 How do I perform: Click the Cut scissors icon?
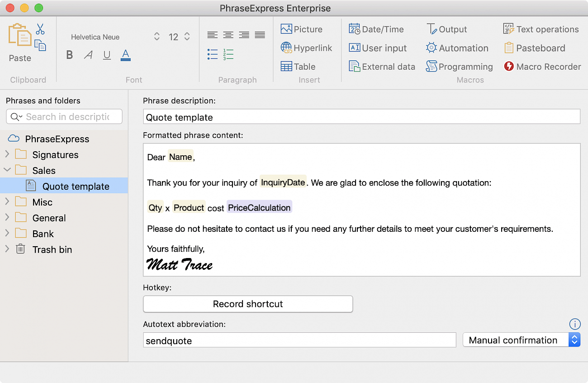(40, 29)
